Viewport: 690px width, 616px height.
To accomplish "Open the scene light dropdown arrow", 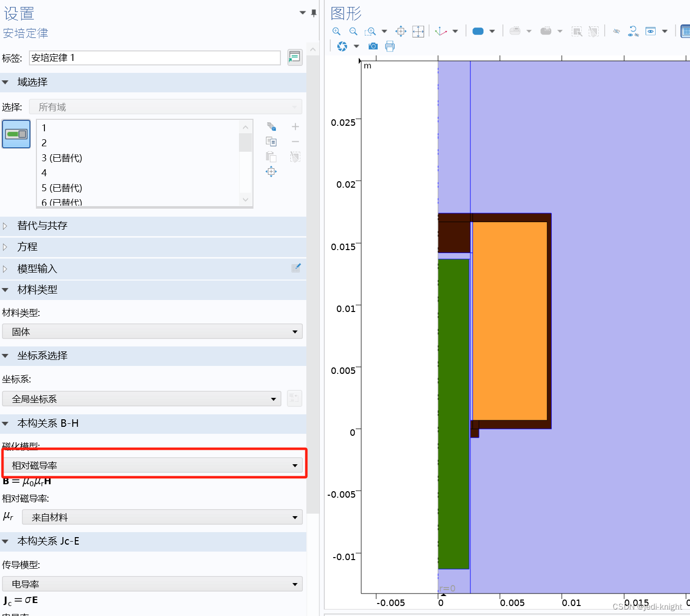I will [x=356, y=46].
